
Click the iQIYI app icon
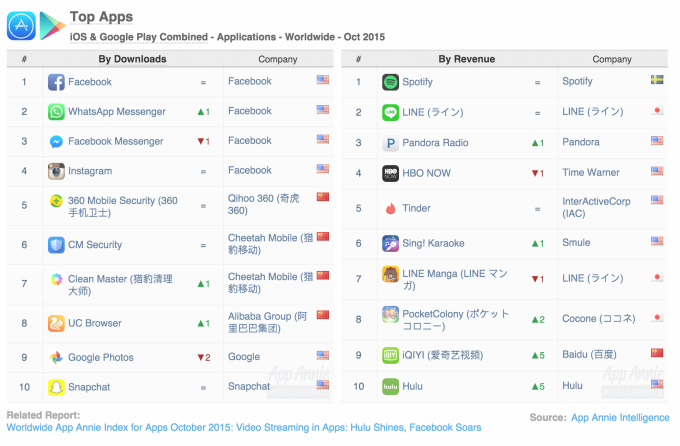390,356
